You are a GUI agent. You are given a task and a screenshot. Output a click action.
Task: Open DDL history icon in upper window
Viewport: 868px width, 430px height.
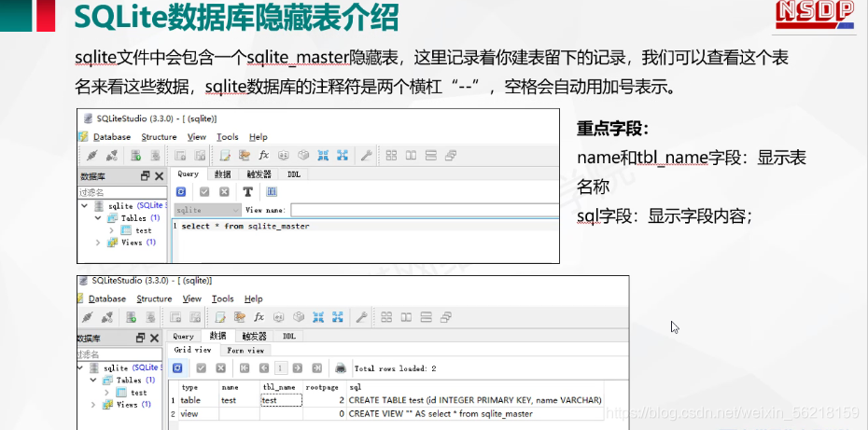[245, 156]
